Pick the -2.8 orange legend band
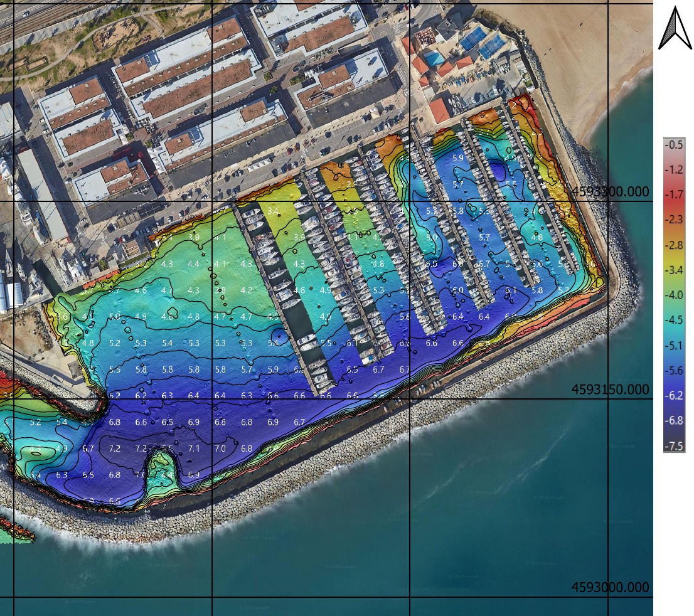Screen dimensions: 694x616 675,245
